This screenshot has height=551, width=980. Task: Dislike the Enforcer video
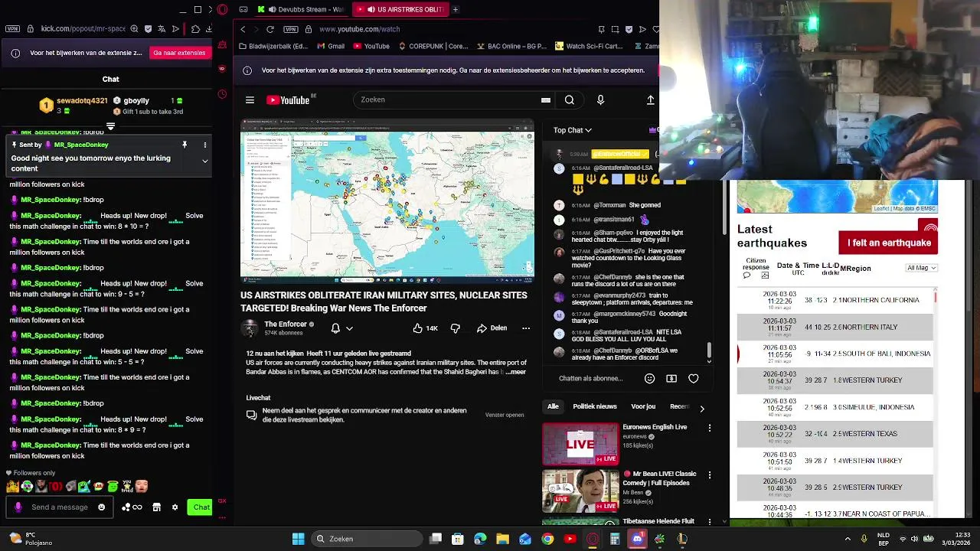click(455, 328)
